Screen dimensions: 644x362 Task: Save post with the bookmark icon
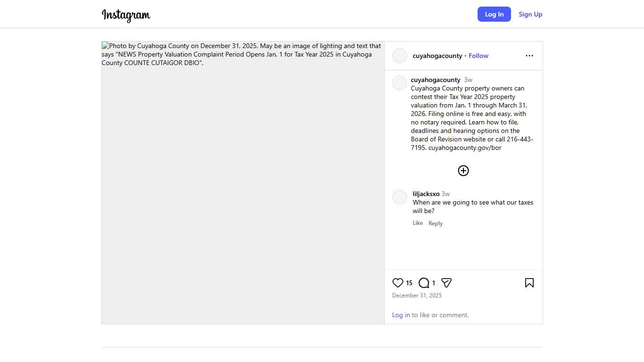(x=529, y=283)
